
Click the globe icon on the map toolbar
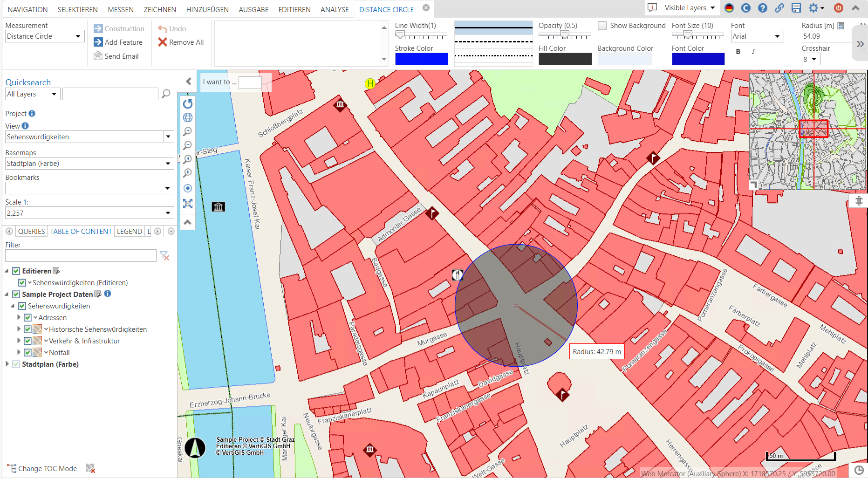188,117
